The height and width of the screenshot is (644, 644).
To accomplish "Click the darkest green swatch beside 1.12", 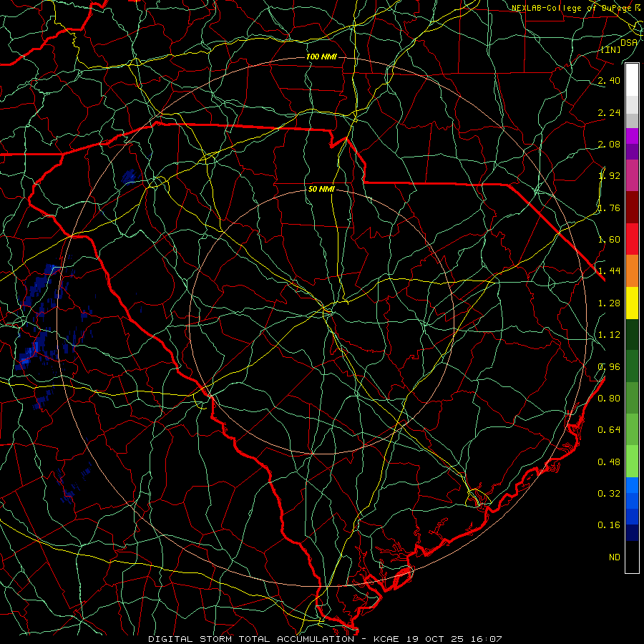I will (x=632, y=334).
